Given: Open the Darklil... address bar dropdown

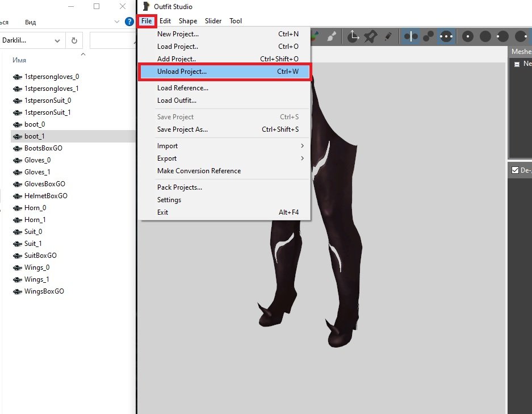Looking at the screenshot, I should click(57, 40).
